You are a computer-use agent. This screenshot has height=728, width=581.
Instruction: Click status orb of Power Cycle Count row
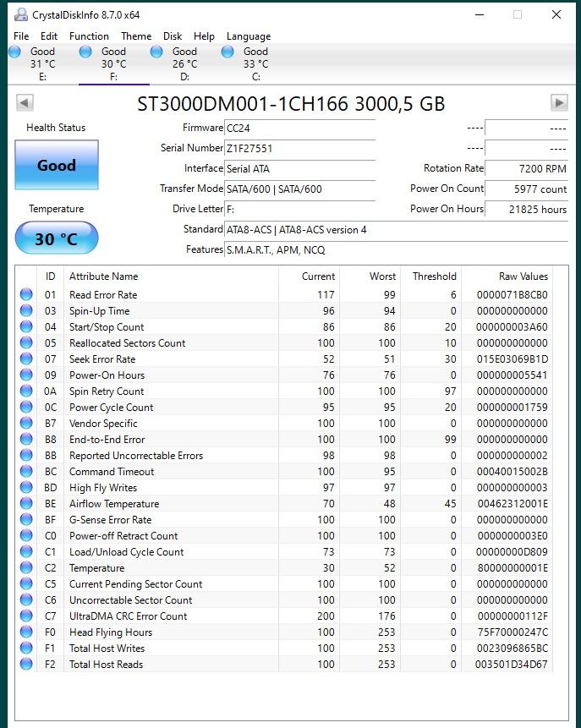26,407
